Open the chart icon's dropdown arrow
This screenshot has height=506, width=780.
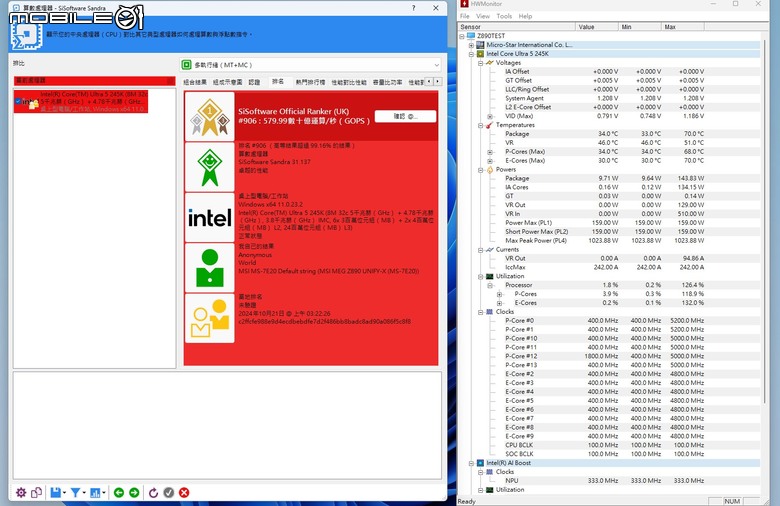click(x=103, y=493)
